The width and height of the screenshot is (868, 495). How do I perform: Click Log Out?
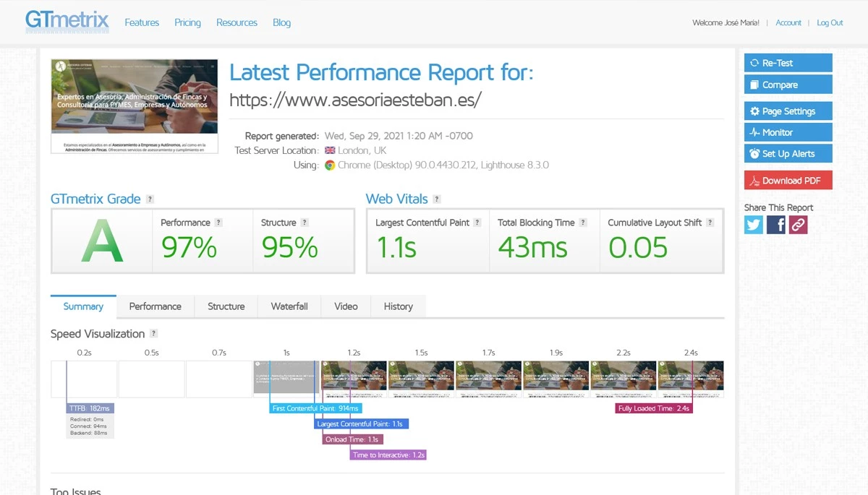pos(830,22)
